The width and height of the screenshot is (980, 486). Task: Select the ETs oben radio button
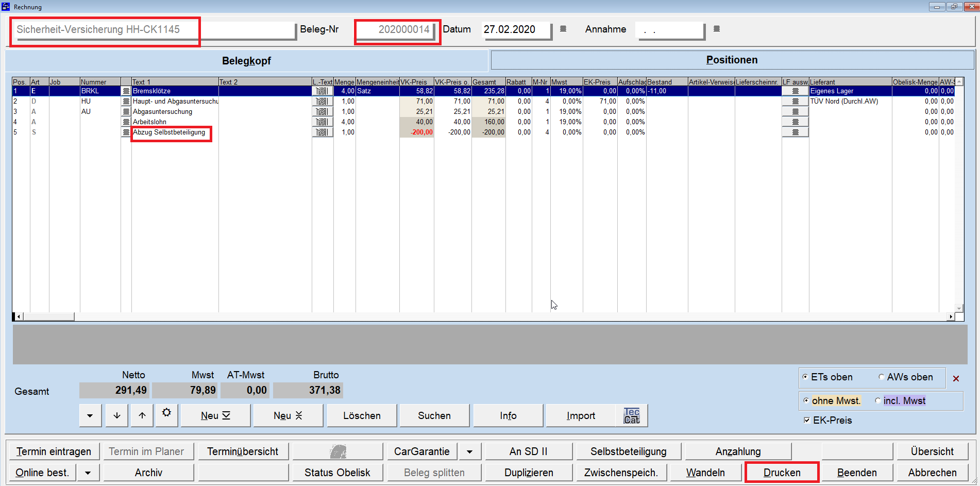click(x=805, y=377)
